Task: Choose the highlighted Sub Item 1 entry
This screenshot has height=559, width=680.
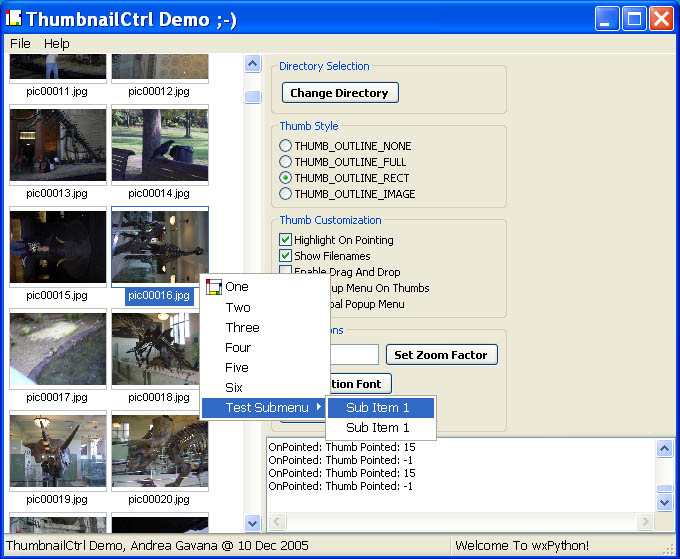Action: click(x=378, y=408)
